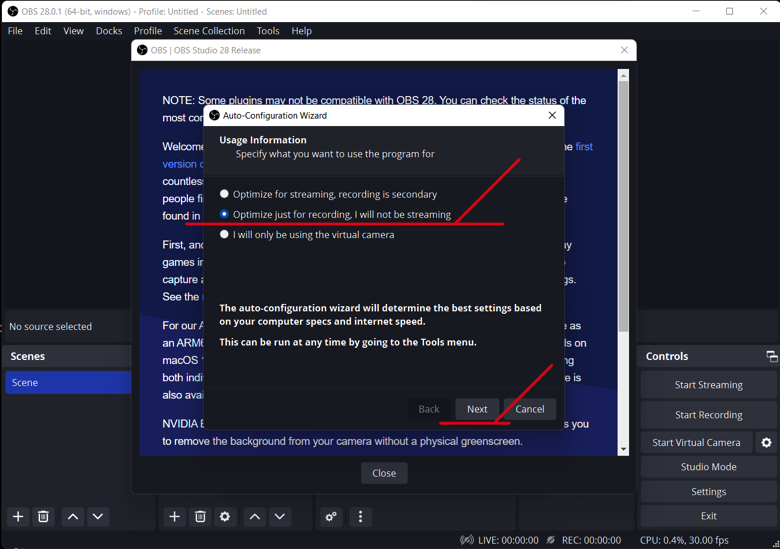Click the release notes scrollbar thumb
780x549 pixels.
pos(623,206)
